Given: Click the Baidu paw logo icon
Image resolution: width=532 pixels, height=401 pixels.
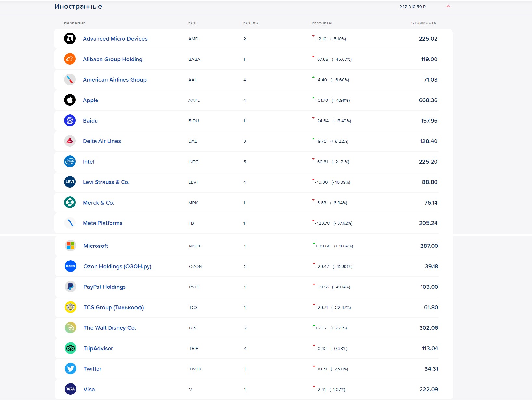Looking at the screenshot, I should tap(70, 121).
